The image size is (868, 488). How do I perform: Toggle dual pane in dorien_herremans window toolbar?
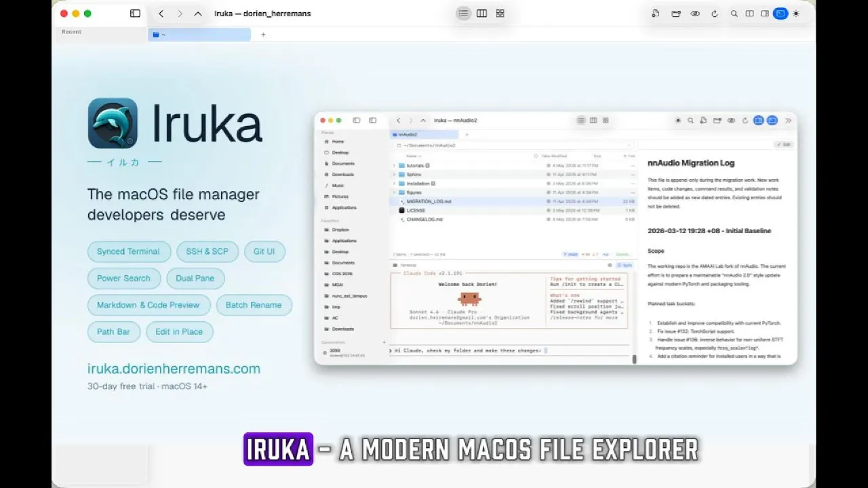pyautogui.click(x=749, y=14)
